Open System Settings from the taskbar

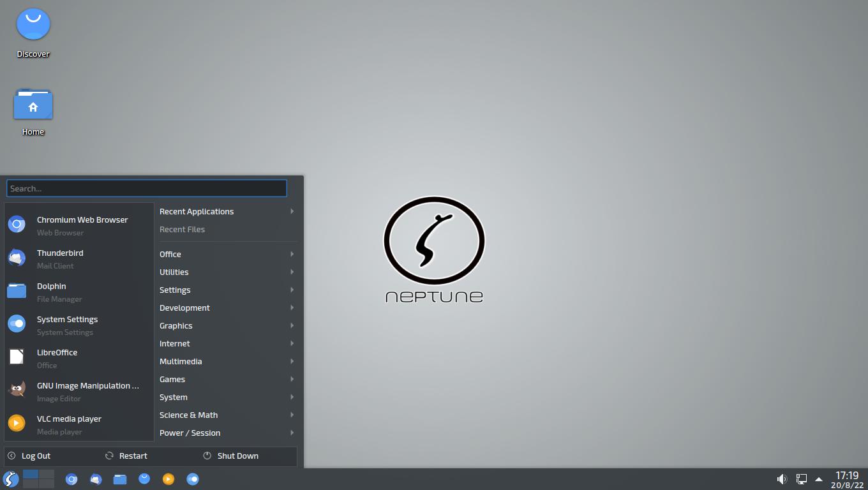pos(193,479)
